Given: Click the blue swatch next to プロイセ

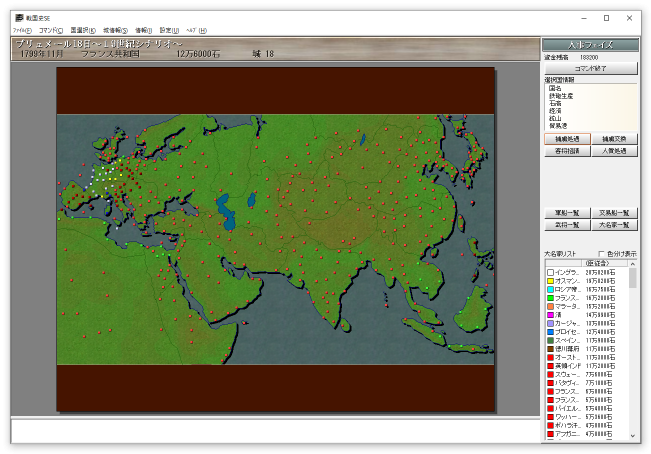Looking at the screenshot, I should [550, 331].
